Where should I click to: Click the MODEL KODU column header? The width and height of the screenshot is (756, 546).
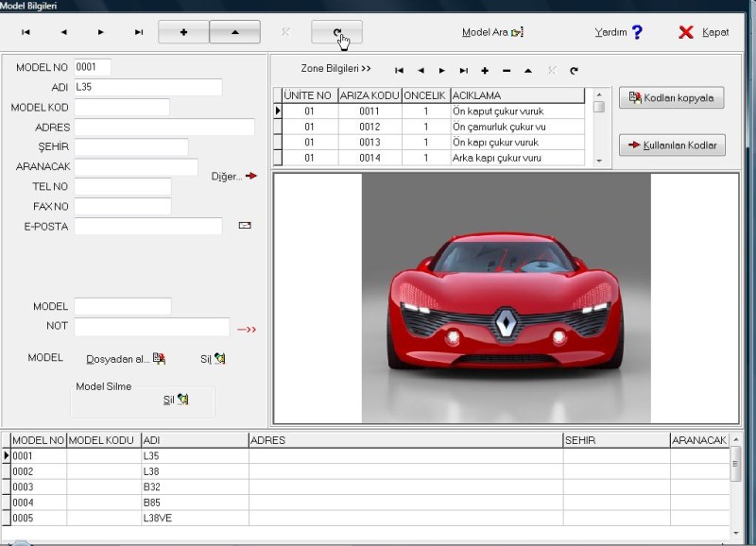click(x=104, y=440)
